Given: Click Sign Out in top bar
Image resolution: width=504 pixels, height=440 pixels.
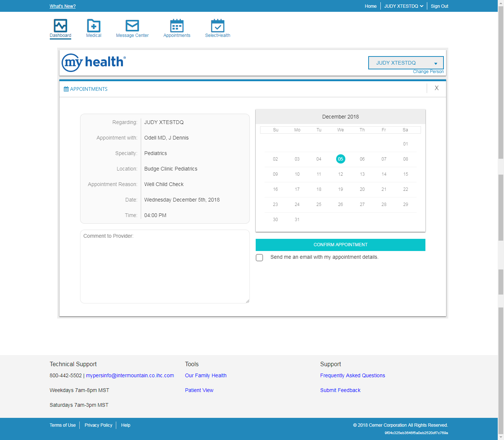Looking at the screenshot, I should pos(439,6).
